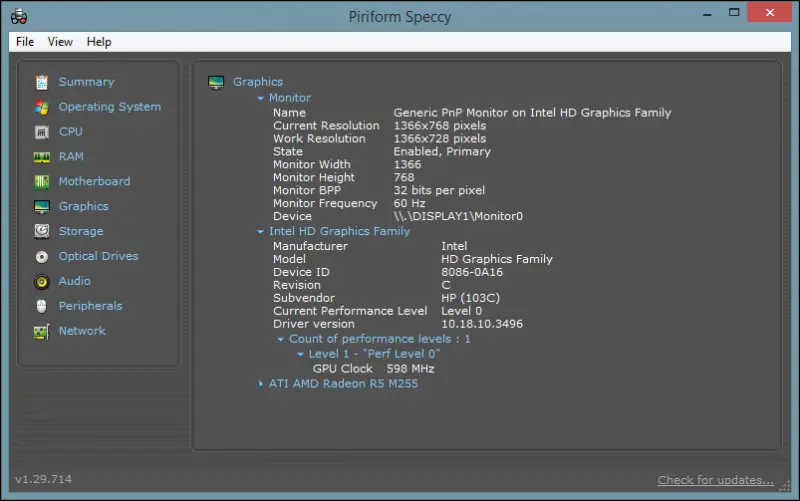
Task: Click the Speccy app icon in title bar
Action: [19, 16]
